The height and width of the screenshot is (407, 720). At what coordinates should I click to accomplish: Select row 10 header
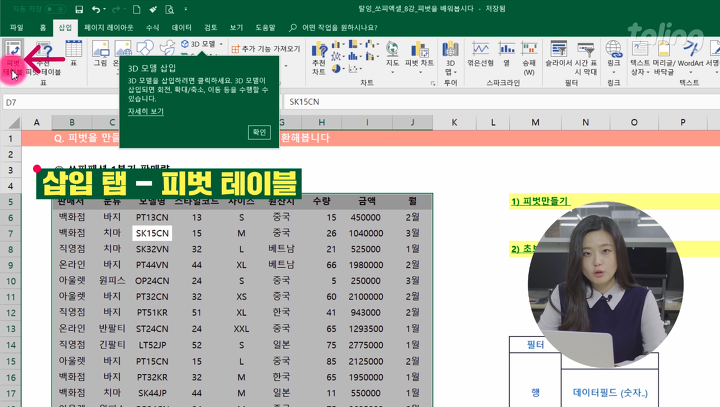tap(11, 281)
